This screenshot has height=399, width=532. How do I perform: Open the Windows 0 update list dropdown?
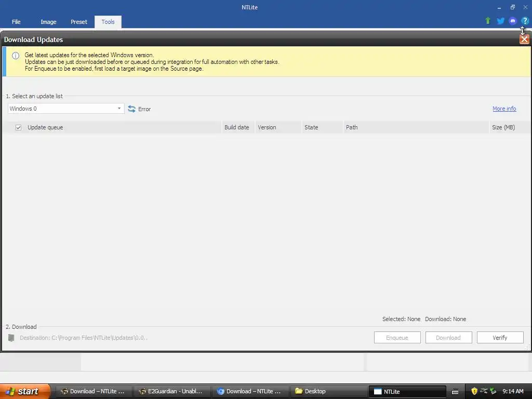pyautogui.click(x=66, y=109)
